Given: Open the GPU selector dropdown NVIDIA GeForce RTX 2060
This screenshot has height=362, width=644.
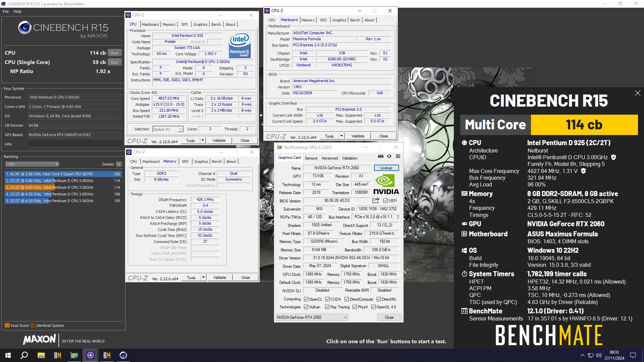Looking at the screenshot, I should tap(312, 317).
